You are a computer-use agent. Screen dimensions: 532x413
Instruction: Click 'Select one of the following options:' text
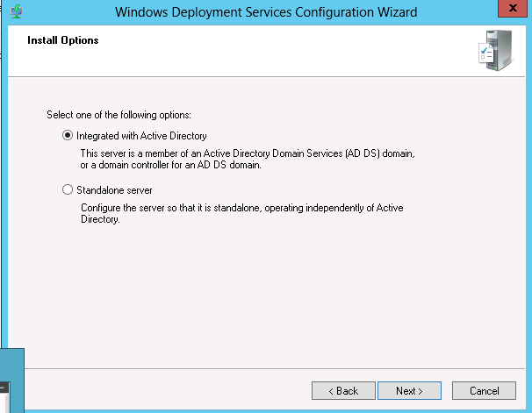tap(119, 115)
